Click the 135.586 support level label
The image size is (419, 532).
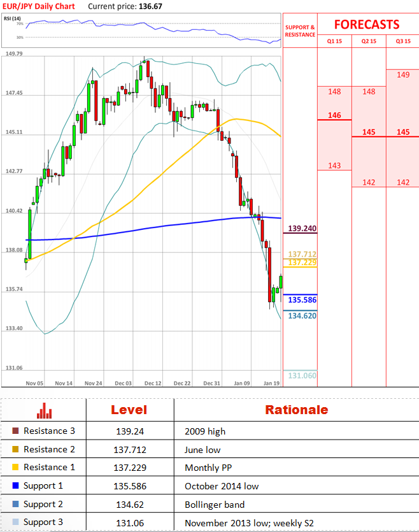click(x=302, y=300)
